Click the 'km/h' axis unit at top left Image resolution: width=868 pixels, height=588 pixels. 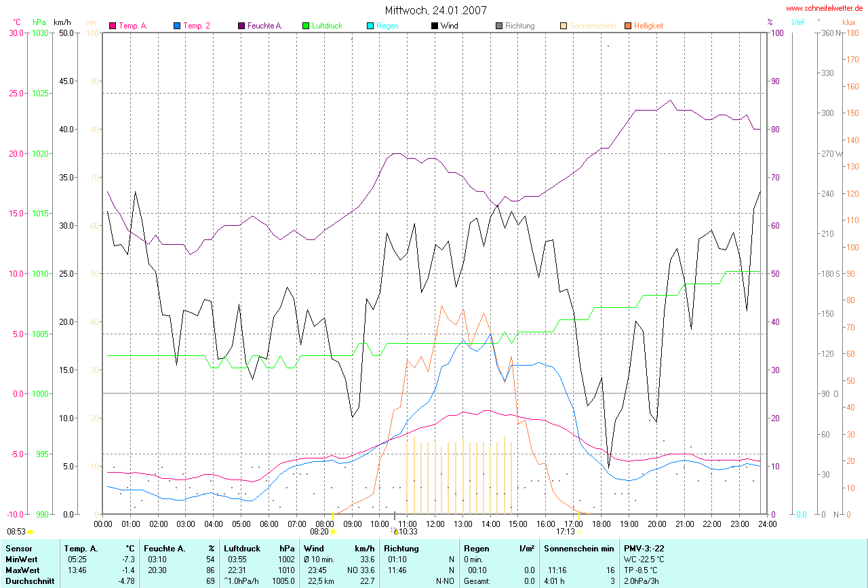[x=62, y=22]
